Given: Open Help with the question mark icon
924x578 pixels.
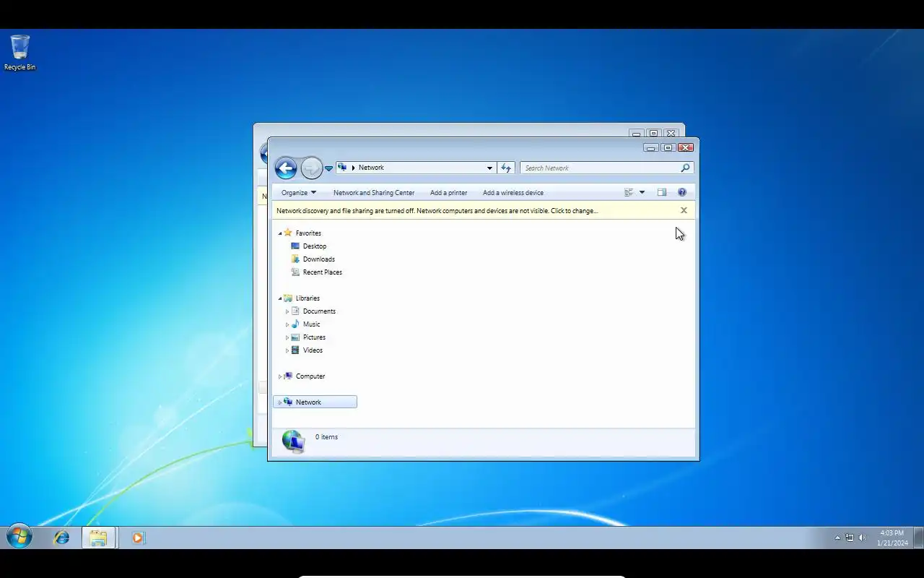Looking at the screenshot, I should tap(682, 192).
